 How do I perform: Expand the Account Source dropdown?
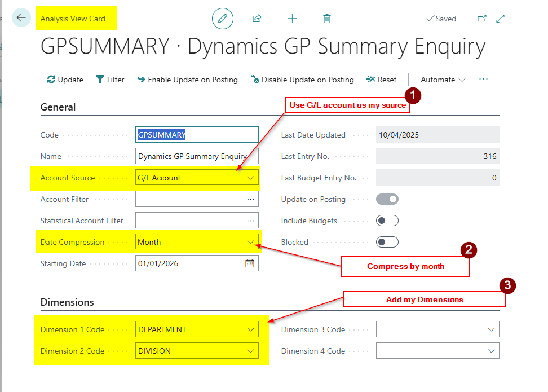pos(250,178)
